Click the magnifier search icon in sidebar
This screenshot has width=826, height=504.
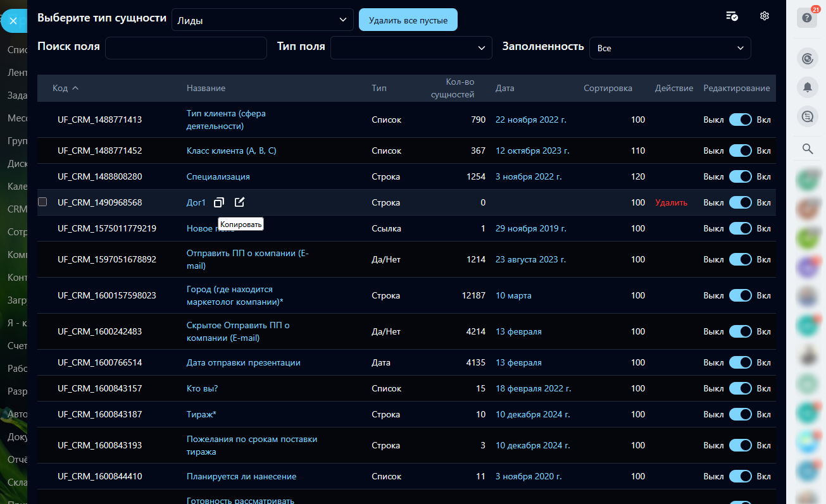click(x=807, y=149)
